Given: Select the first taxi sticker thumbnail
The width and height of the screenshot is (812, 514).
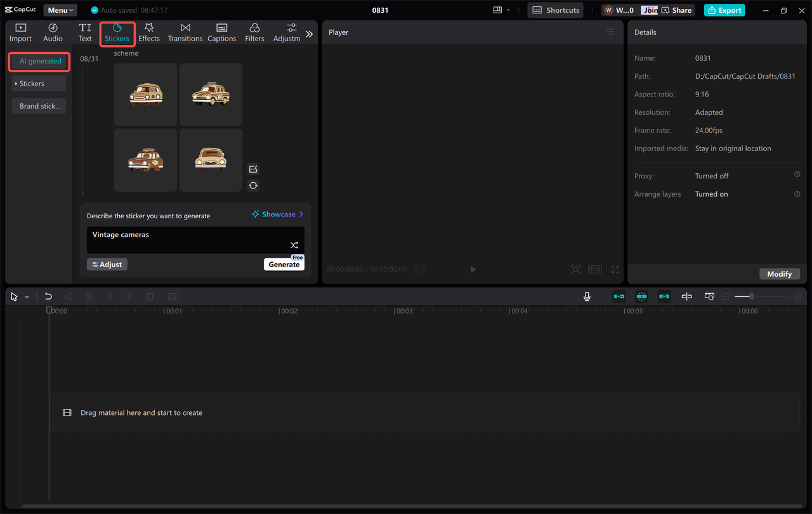Looking at the screenshot, I should click(145, 95).
